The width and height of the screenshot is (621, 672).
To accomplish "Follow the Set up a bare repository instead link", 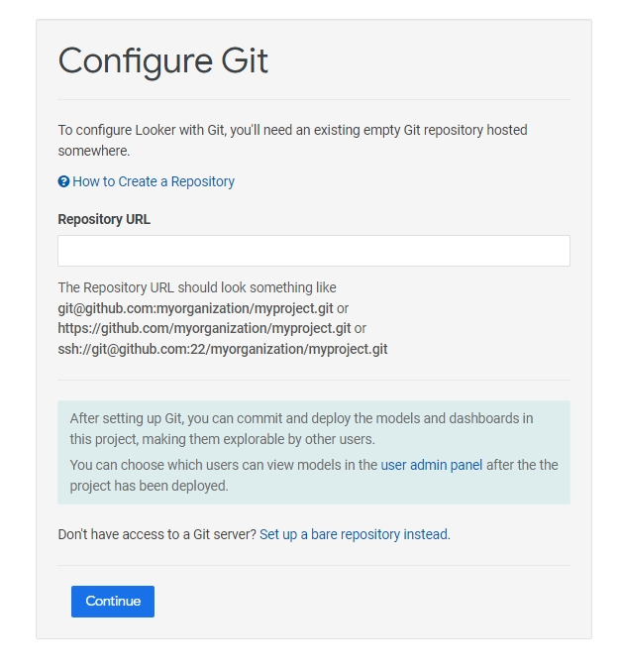I will pos(354,534).
